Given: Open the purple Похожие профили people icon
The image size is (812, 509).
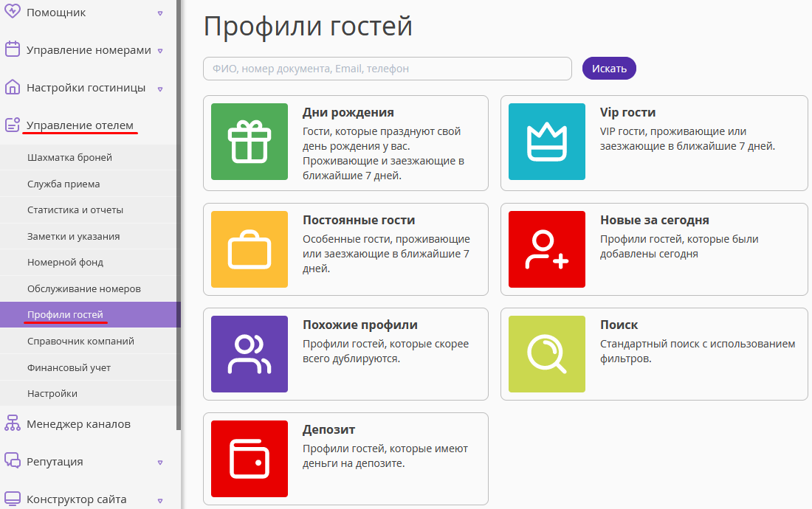Looking at the screenshot, I should tap(249, 354).
